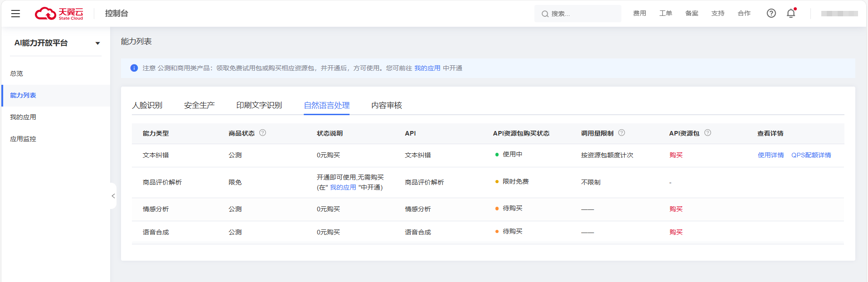Viewport: 868px width, 282px height.
Task: Click the 查看详情 column header
Action: pyautogui.click(x=770, y=133)
